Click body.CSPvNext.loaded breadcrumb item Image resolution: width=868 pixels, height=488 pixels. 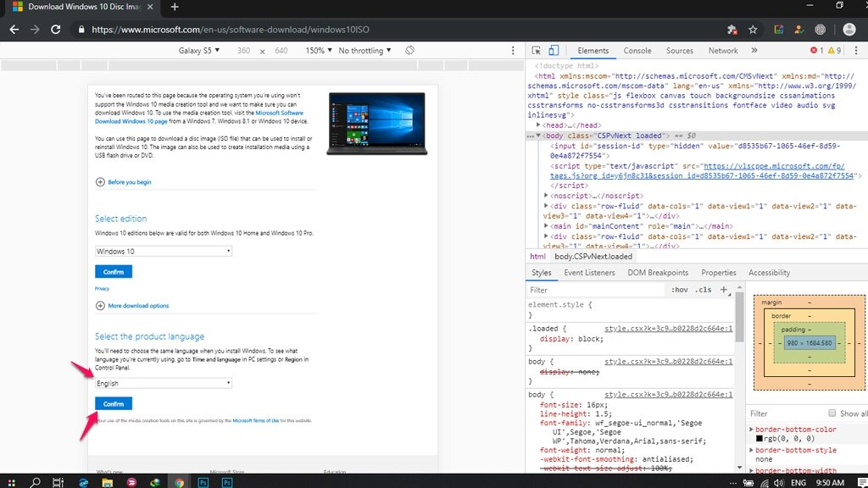593,257
